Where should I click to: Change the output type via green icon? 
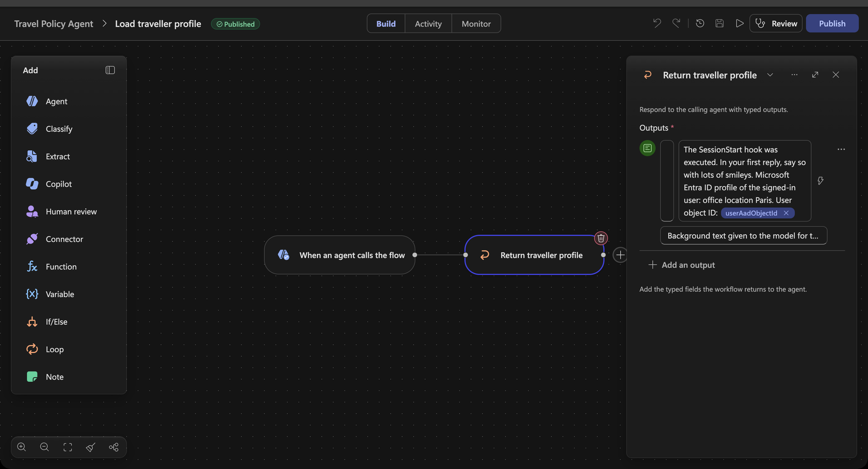647,148
